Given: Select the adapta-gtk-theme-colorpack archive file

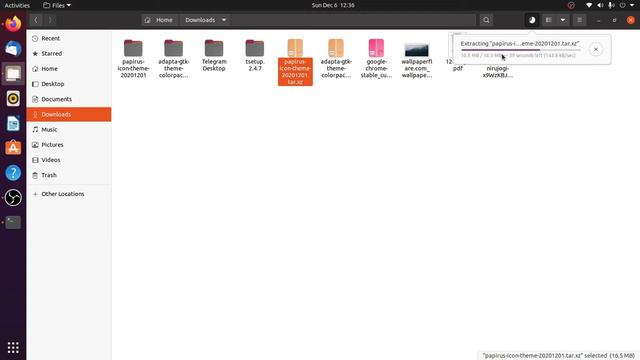Looking at the screenshot, I should [336, 59].
